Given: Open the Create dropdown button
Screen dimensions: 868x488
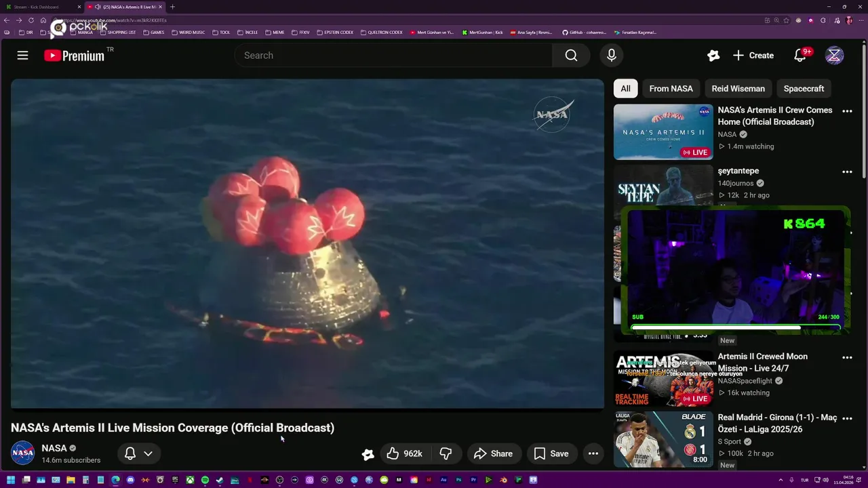Looking at the screenshot, I should pyautogui.click(x=753, y=56).
